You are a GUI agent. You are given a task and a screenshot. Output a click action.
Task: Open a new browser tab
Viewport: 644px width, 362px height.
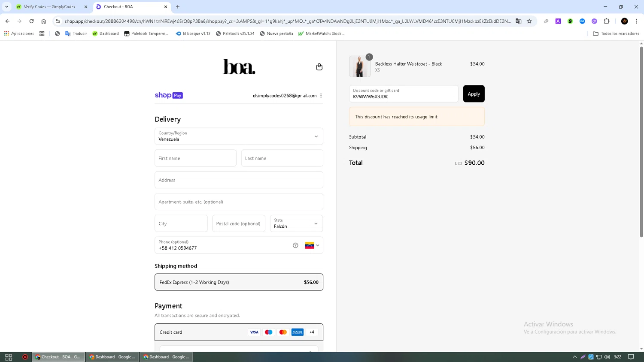coord(178,7)
